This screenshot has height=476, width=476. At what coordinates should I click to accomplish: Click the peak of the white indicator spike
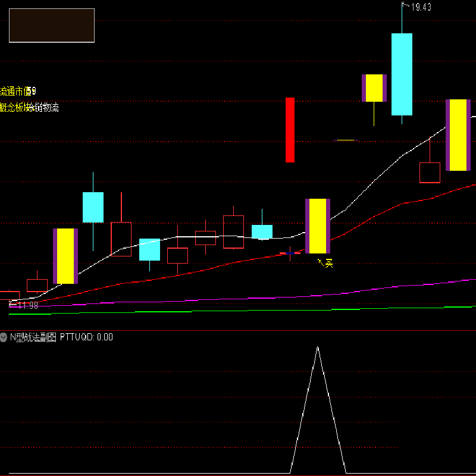pos(318,347)
